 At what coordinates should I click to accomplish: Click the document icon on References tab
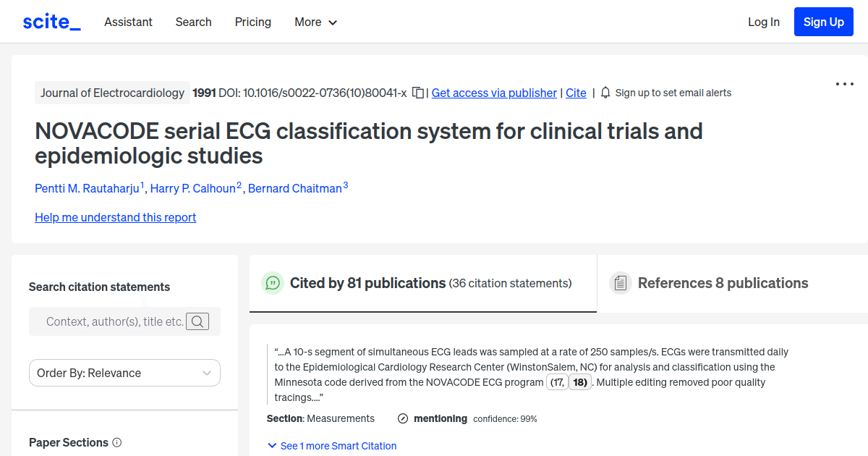621,282
